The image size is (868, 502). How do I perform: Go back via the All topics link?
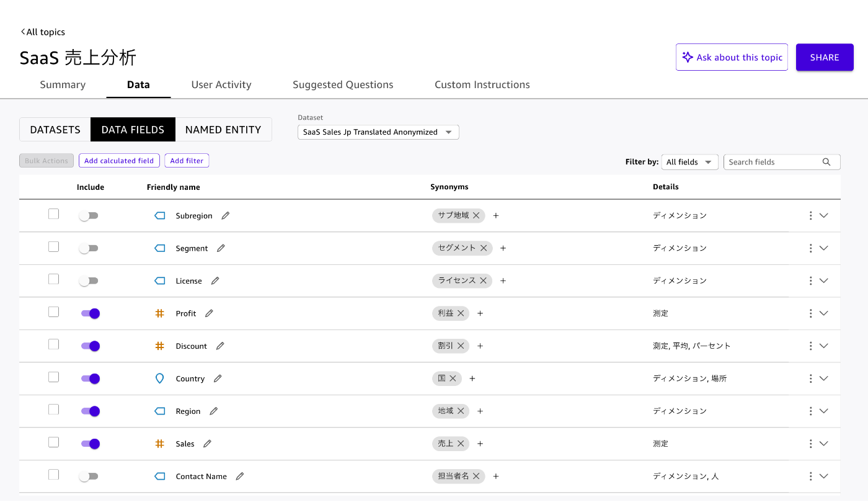(x=43, y=32)
